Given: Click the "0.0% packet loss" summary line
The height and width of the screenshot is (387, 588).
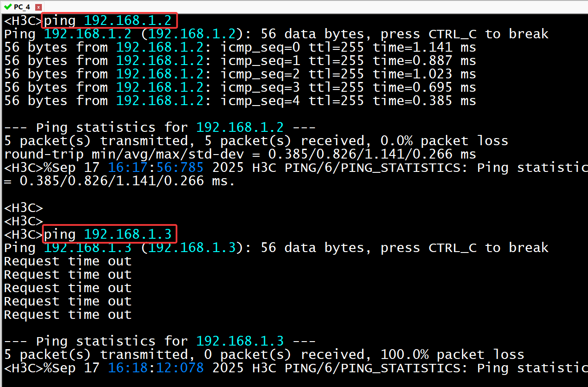Looking at the screenshot, I should point(256,141).
